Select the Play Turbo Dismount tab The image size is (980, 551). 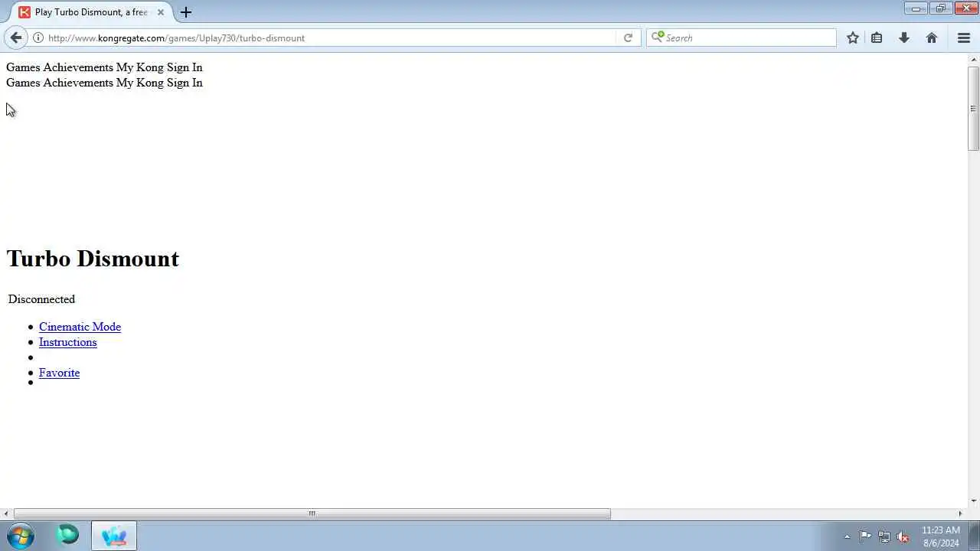pyautogui.click(x=91, y=12)
